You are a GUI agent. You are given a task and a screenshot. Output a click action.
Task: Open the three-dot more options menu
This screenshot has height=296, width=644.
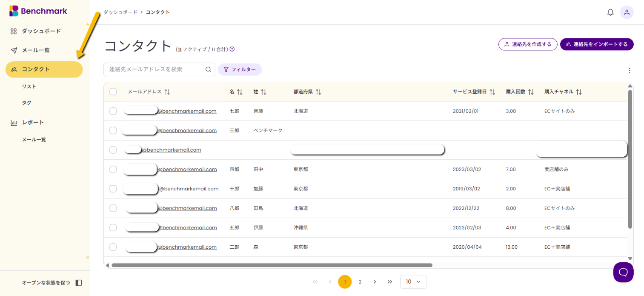pos(630,71)
